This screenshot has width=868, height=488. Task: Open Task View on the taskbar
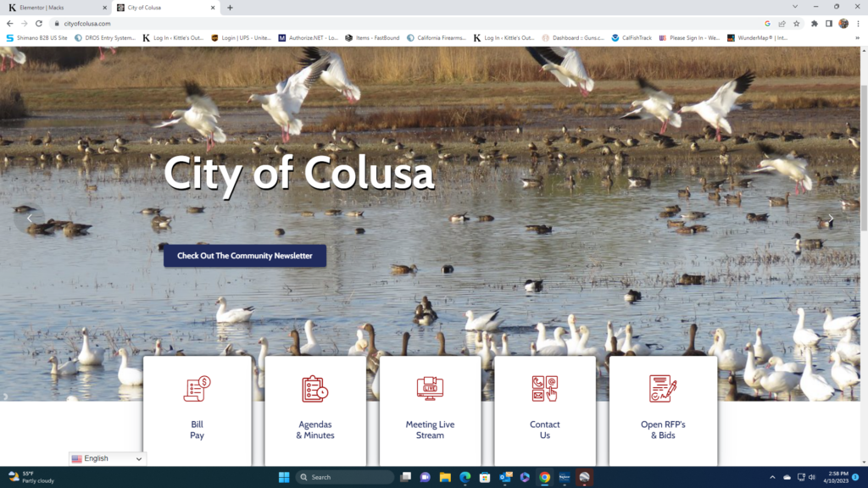point(406,477)
